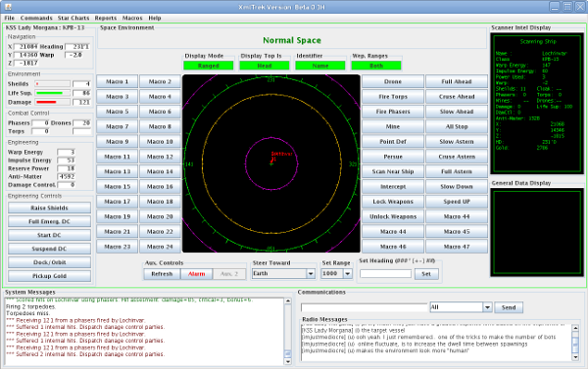
Task: Open the Reports menu
Action: (x=106, y=18)
